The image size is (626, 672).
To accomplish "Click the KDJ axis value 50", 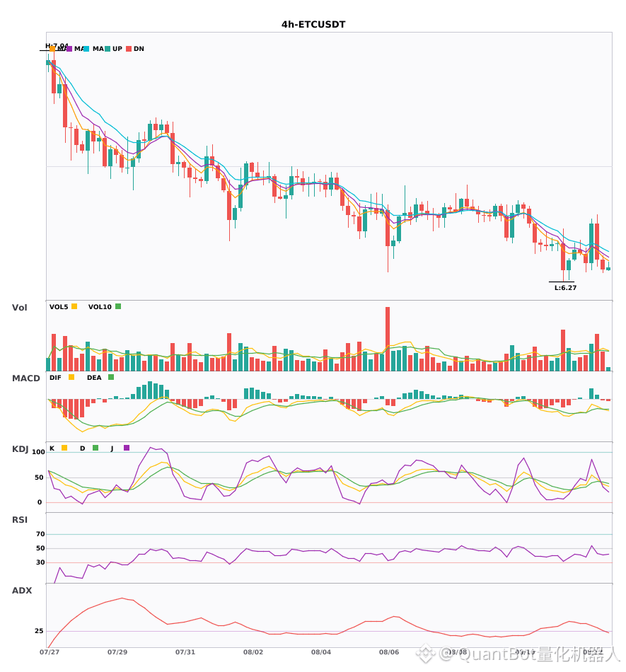I will coord(39,477).
